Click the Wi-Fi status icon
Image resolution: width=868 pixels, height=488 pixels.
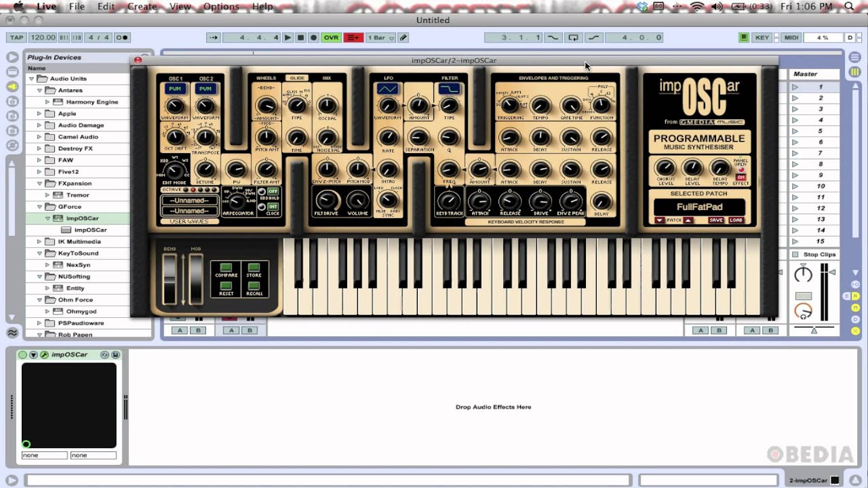(x=696, y=7)
